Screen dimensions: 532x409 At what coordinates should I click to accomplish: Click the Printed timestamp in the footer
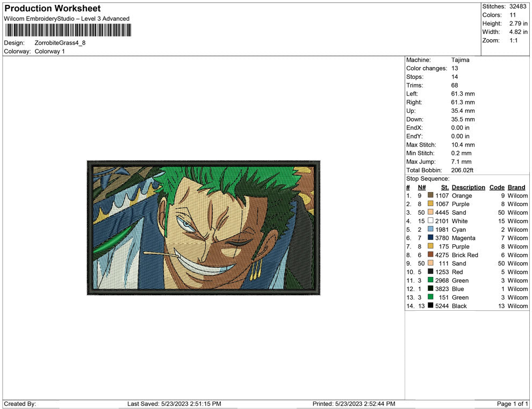pyautogui.click(x=354, y=404)
